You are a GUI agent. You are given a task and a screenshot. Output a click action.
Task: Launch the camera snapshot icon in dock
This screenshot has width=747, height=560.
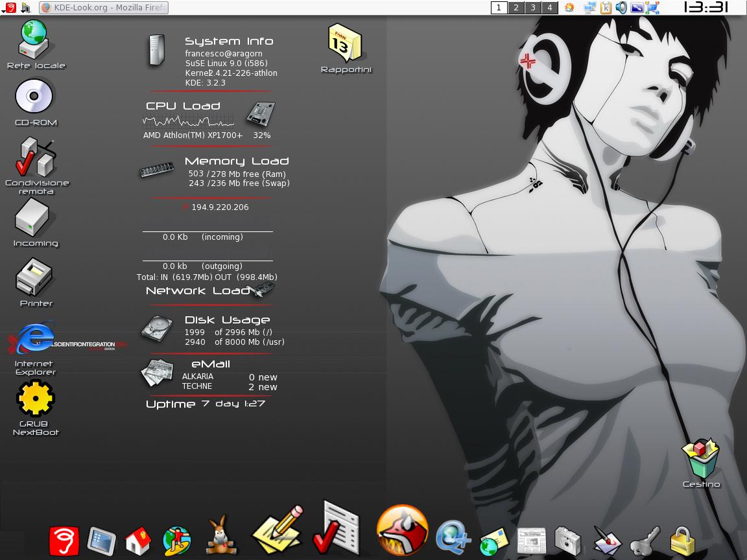pyautogui.click(x=567, y=541)
